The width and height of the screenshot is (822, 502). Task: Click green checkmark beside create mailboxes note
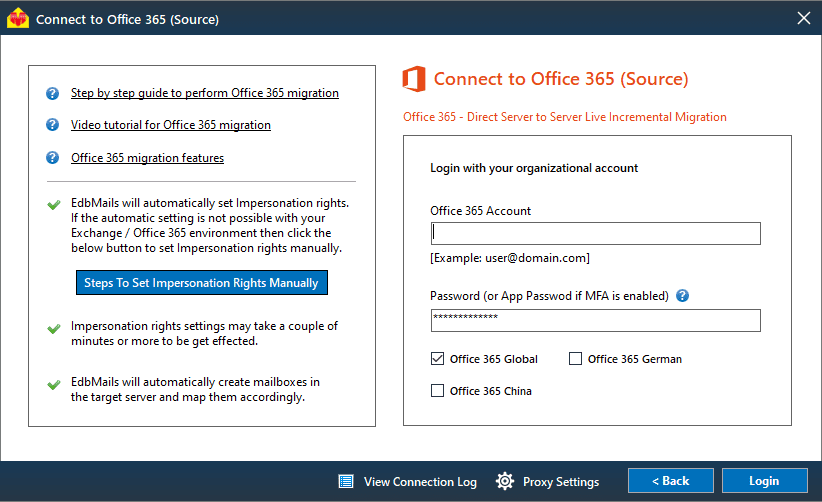53,385
